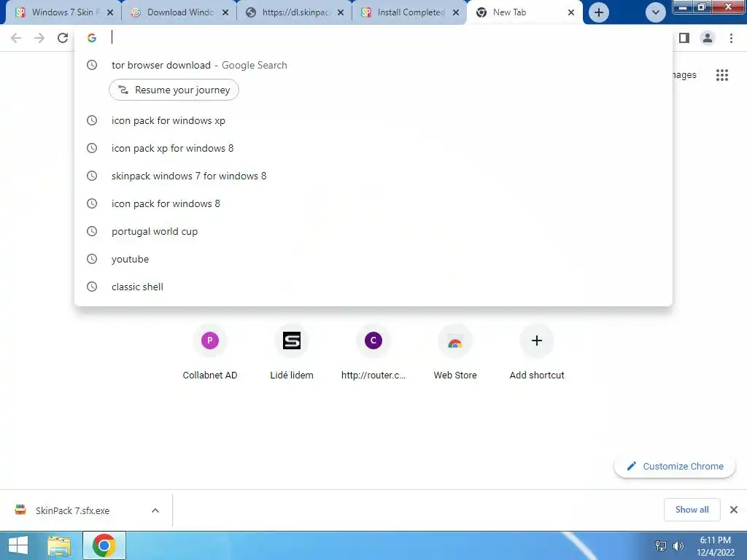Screen dimensions: 747x560
Task: Go forward using the forward arrow
Action: pyautogui.click(x=39, y=38)
